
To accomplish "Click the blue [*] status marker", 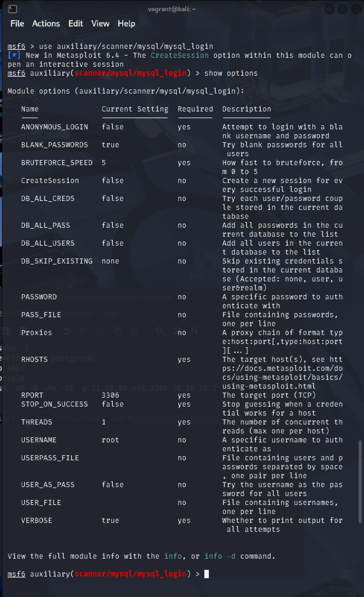I will pos(14,55).
